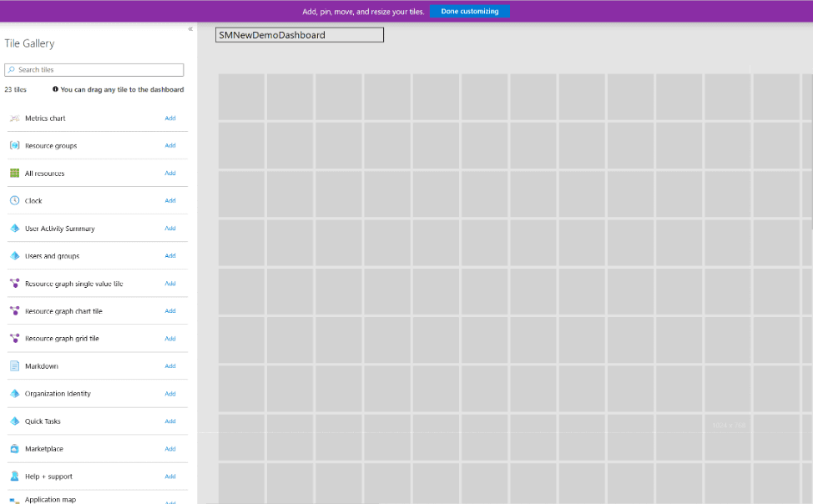Click the info icon beside the drag hint
Screen dimensions: 813x504
(55, 89)
